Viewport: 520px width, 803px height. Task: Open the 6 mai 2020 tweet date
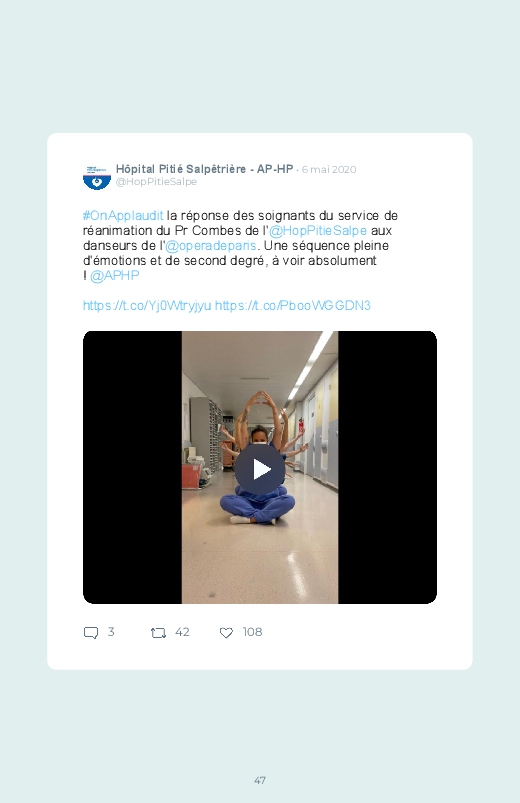coord(329,170)
